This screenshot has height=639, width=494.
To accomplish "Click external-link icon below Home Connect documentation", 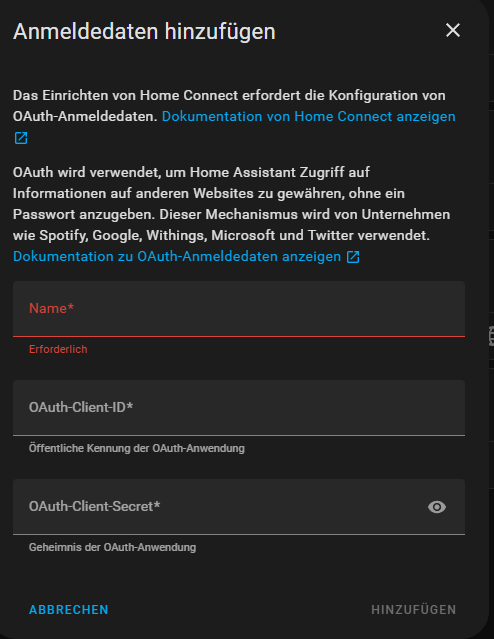I will [21, 138].
